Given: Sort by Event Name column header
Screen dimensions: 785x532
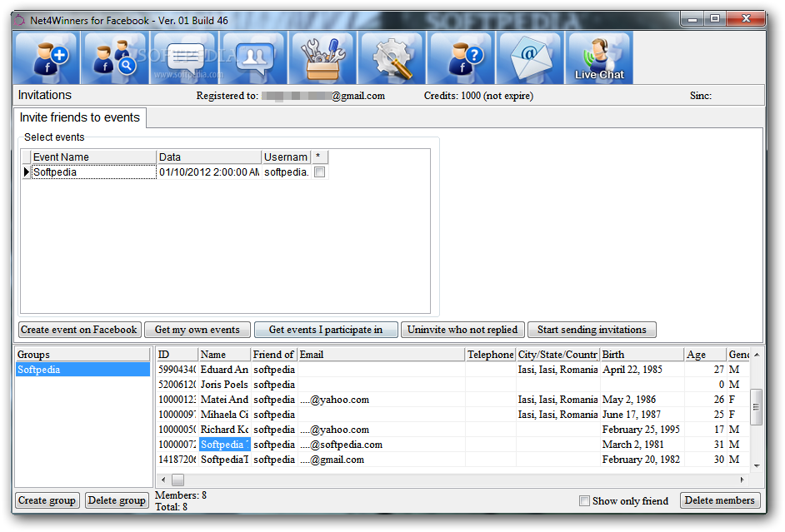Looking at the screenshot, I should click(93, 157).
